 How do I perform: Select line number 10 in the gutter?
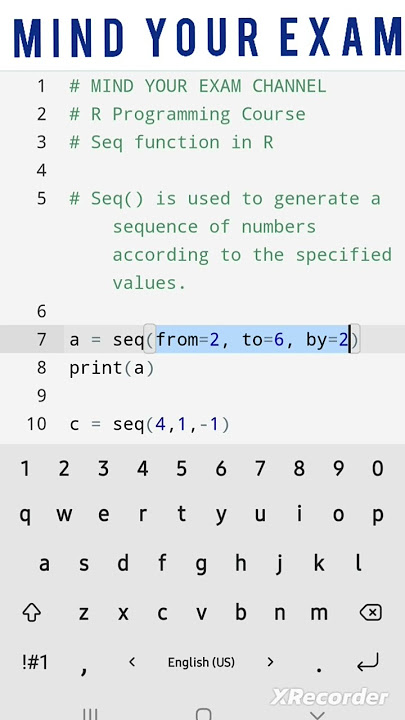(x=37, y=424)
